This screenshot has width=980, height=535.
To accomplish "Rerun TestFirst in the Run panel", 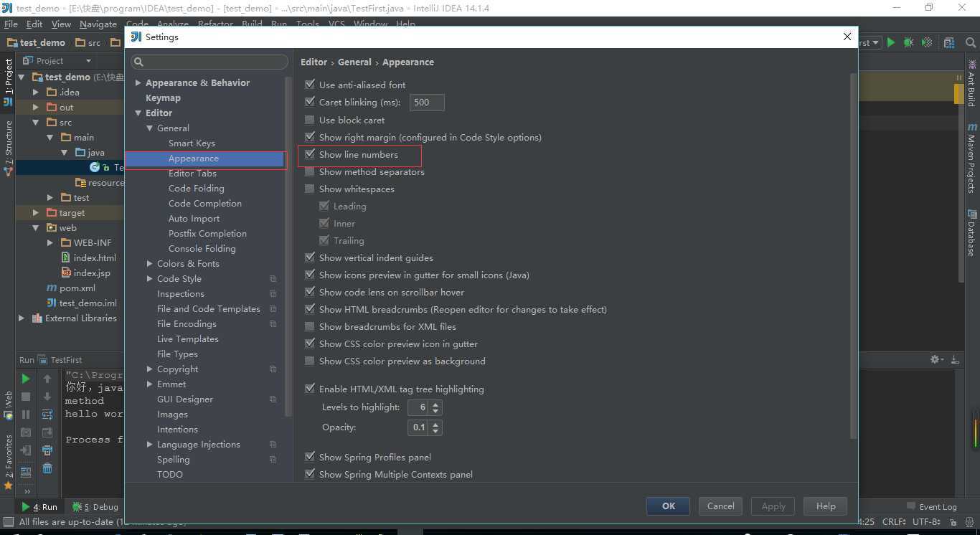I will point(26,379).
